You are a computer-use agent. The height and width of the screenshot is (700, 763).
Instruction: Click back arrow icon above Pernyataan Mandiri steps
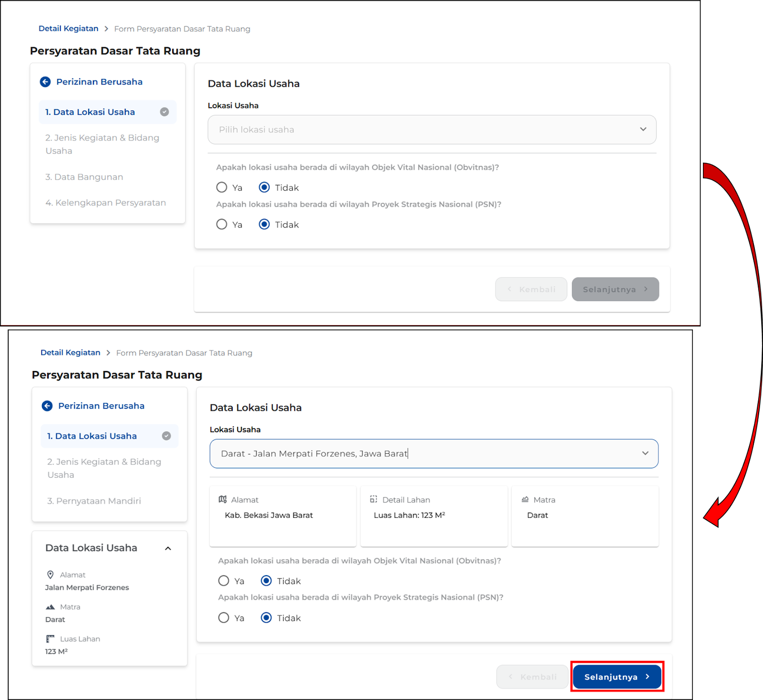47,406
